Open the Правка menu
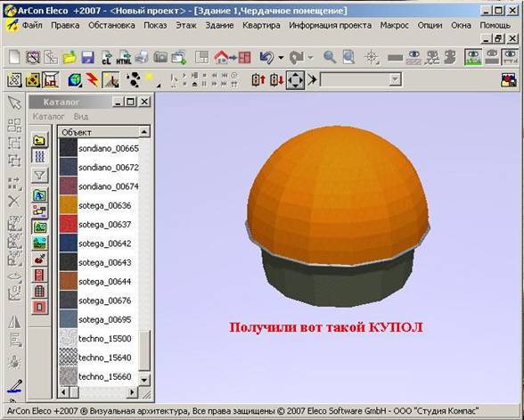This screenshot has height=420, width=524. pyautogui.click(x=65, y=25)
